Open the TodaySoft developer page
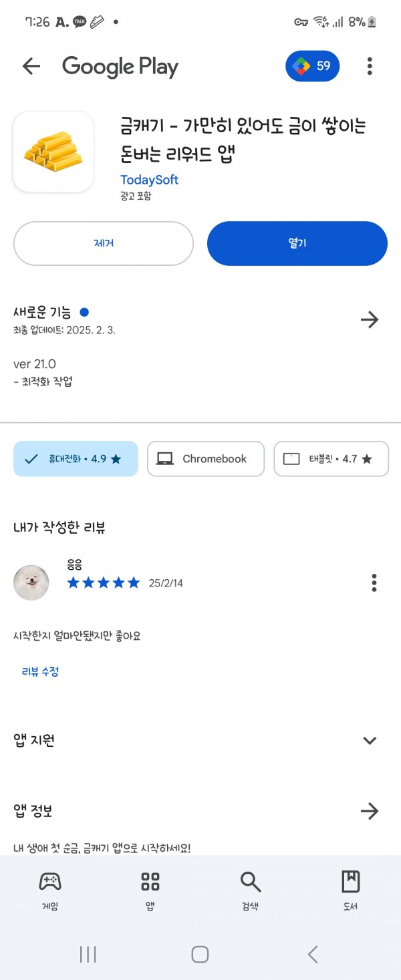 (149, 180)
